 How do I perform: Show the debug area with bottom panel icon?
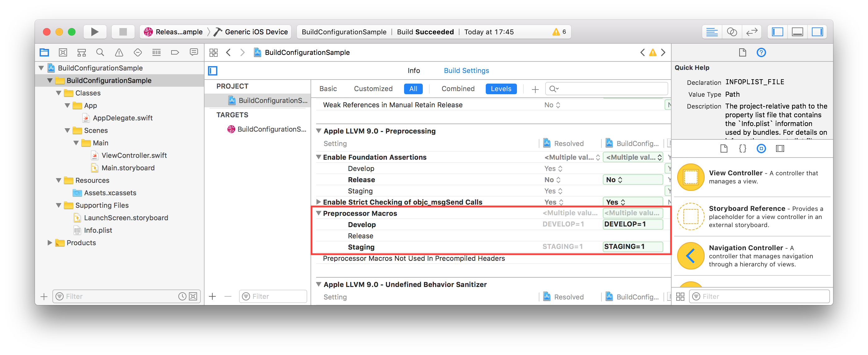click(x=797, y=32)
